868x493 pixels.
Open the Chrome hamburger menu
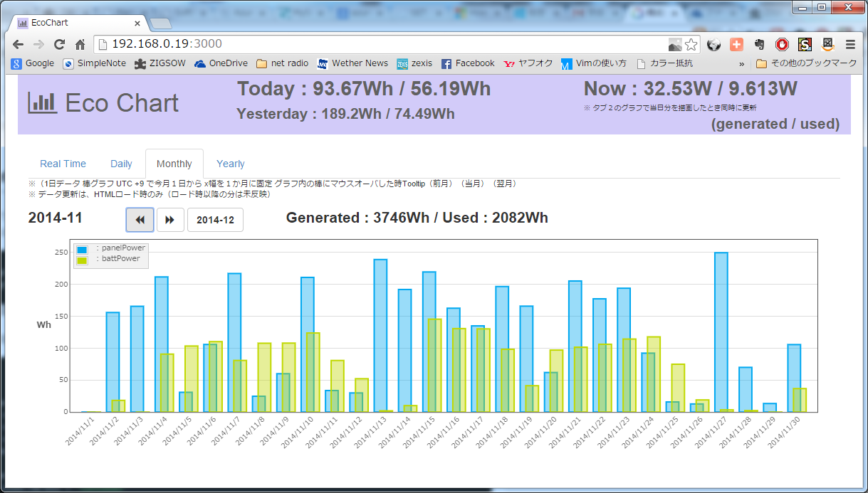pos(850,44)
